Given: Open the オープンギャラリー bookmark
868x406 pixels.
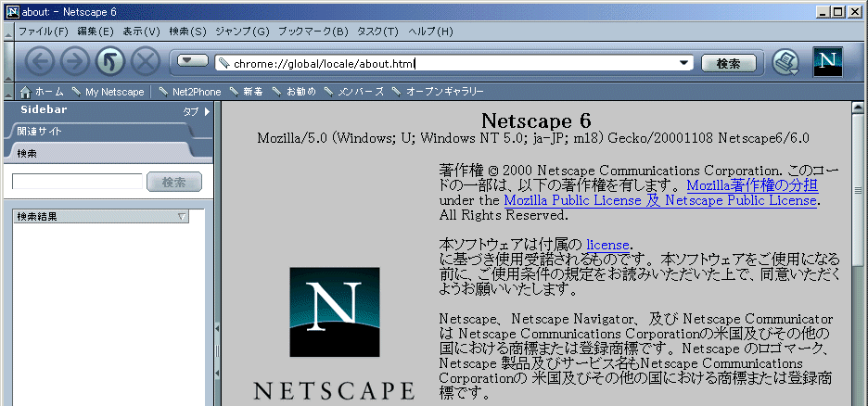Looking at the screenshot, I should point(438,92).
